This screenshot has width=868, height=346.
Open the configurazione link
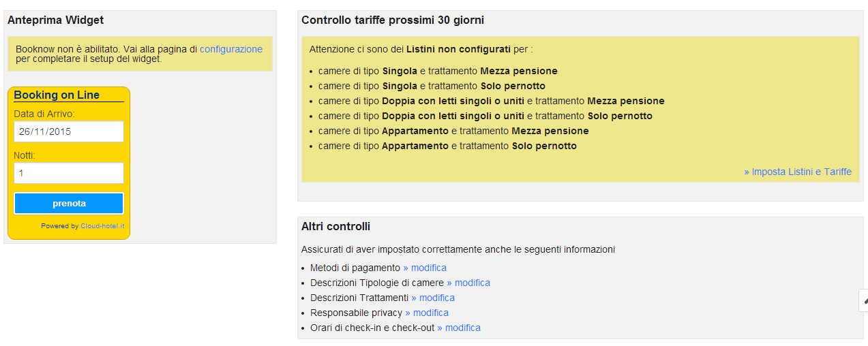[231, 49]
